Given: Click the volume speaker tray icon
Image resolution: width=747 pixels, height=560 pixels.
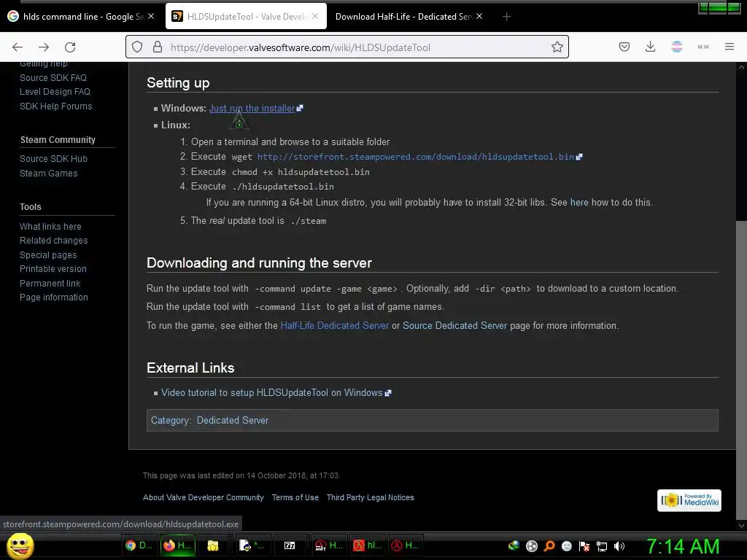Looking at the screenshot, I should [x=619, y=546].
